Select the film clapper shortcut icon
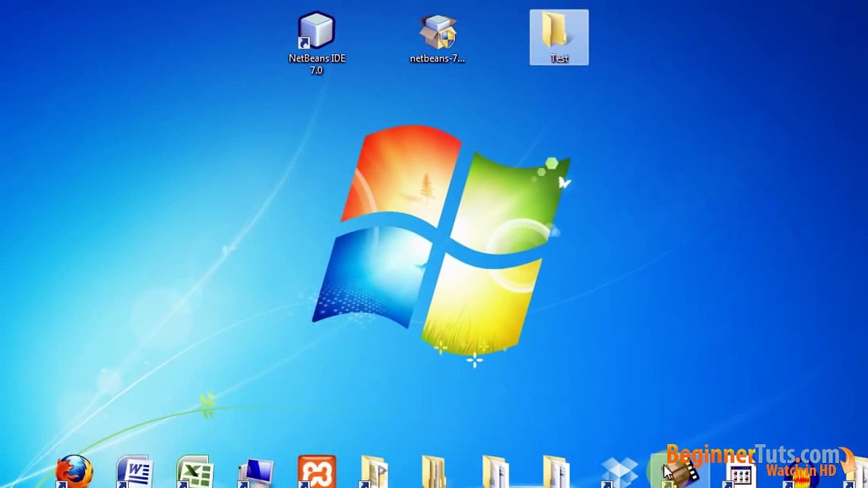 (x=680, y=471)
